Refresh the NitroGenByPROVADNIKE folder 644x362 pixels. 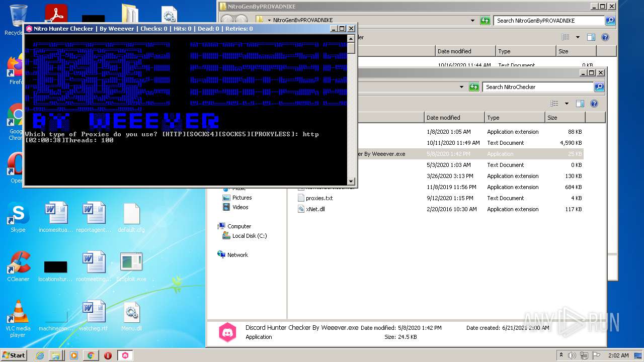485,21
